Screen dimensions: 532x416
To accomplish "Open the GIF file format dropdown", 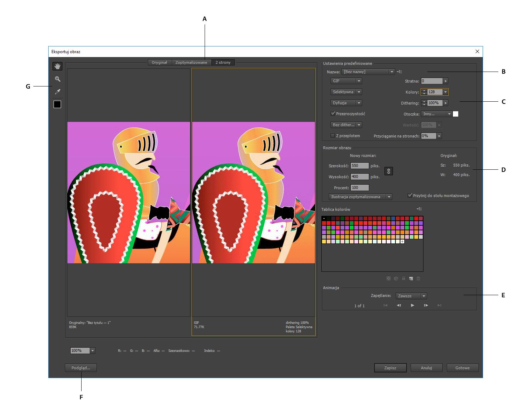I will (x=346, y=81).
